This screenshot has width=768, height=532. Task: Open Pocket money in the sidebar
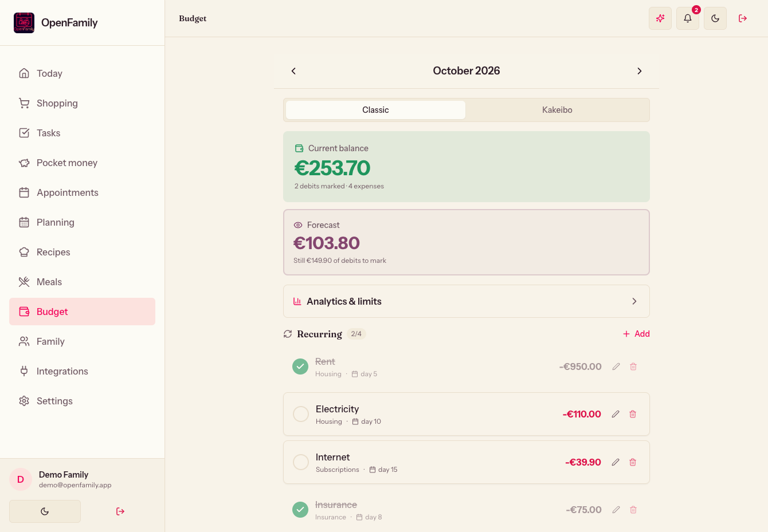[82, 163]
